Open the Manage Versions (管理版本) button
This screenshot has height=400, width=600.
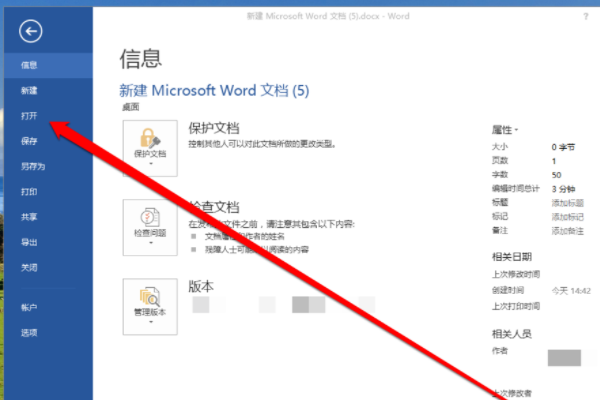150,307
